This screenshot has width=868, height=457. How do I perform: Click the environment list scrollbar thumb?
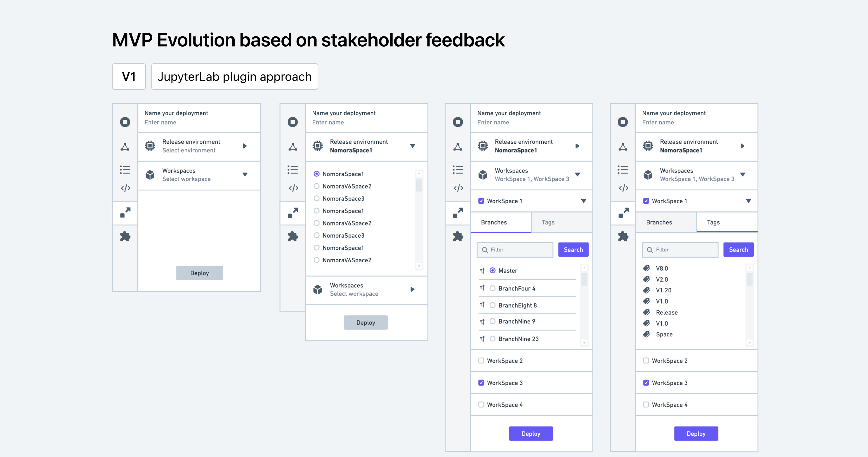pyautogui.click(x=419, y=185)
